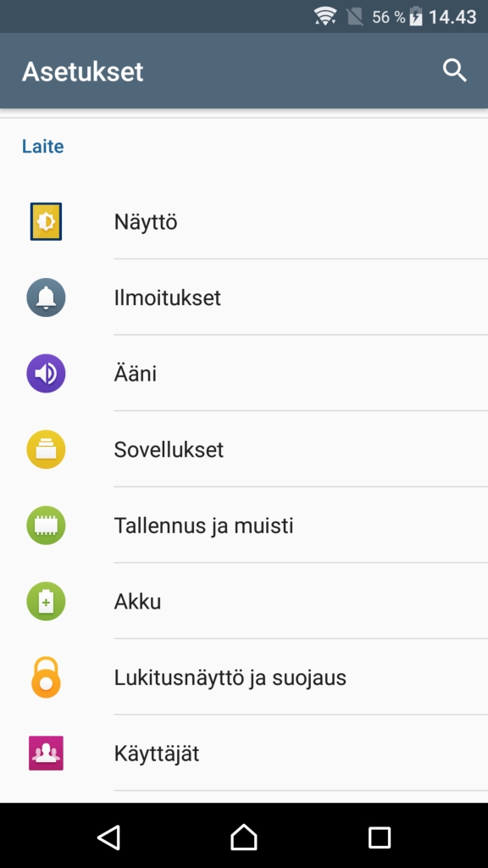Open Näyttö display settings
488x868 pixels.
pos(244,221)
